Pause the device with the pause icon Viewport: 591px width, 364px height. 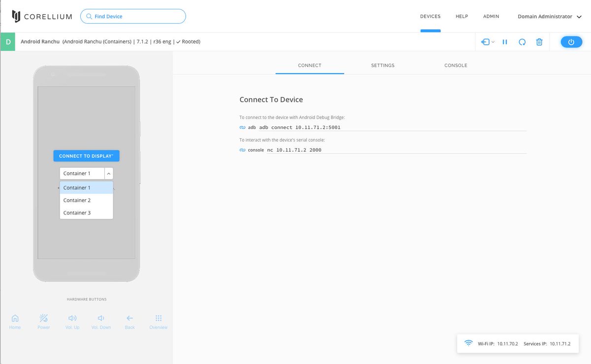click(x=505, y=42)
